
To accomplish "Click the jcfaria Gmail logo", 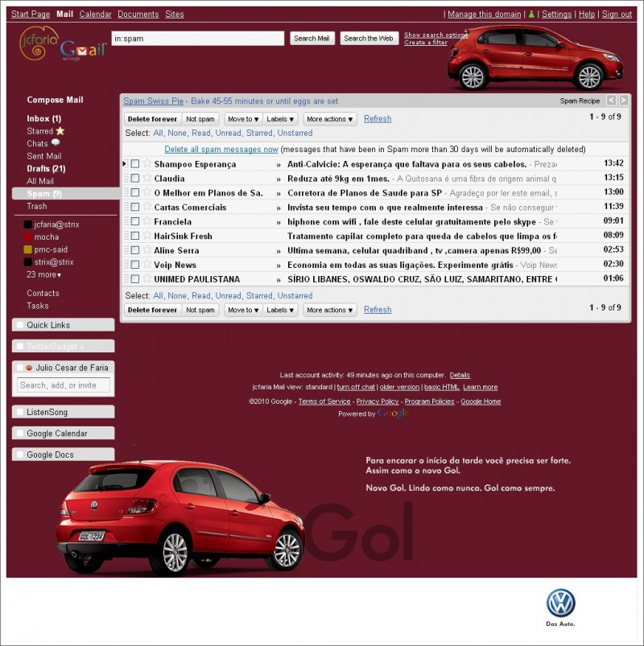I will click(x=62, y=43).
